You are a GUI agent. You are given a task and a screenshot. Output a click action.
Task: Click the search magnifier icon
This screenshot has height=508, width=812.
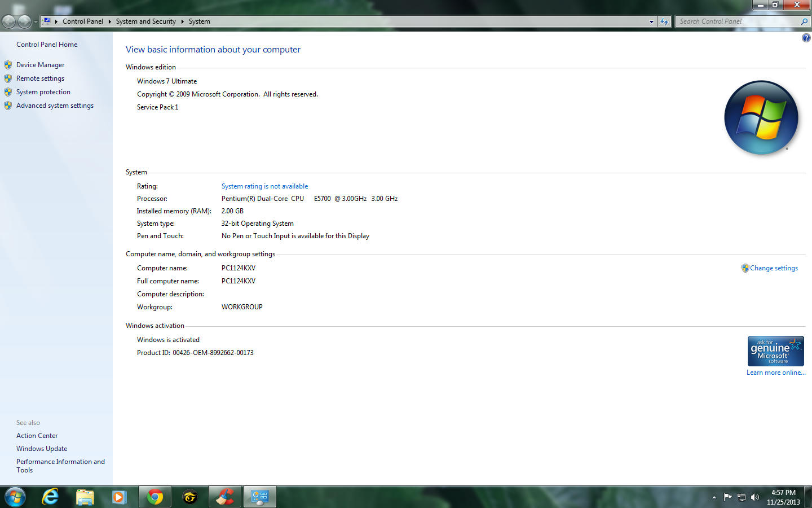(804, 21)
